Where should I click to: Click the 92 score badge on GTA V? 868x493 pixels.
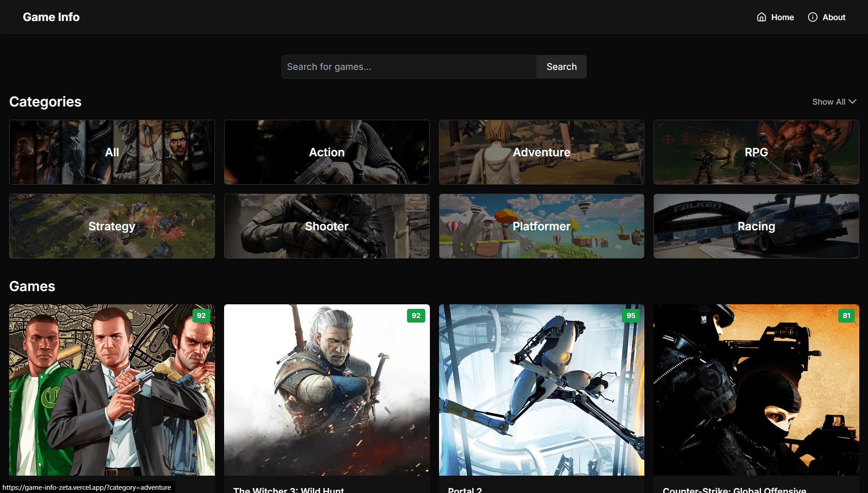click(x=201, y=316)
